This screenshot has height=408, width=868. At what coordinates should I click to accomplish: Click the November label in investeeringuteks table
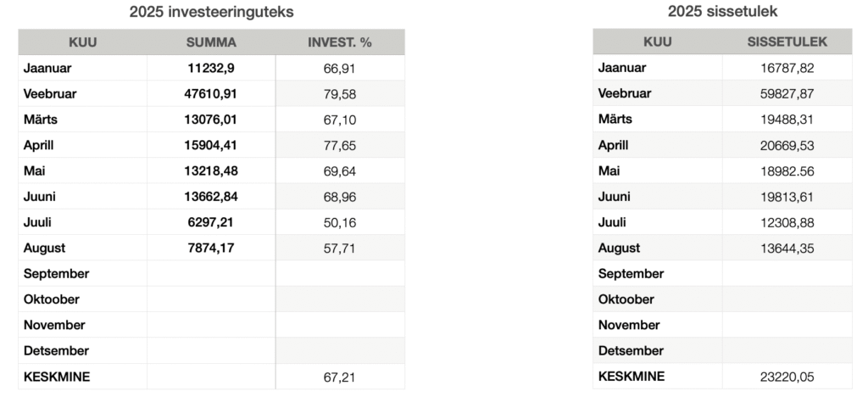[x=54, y=325]
